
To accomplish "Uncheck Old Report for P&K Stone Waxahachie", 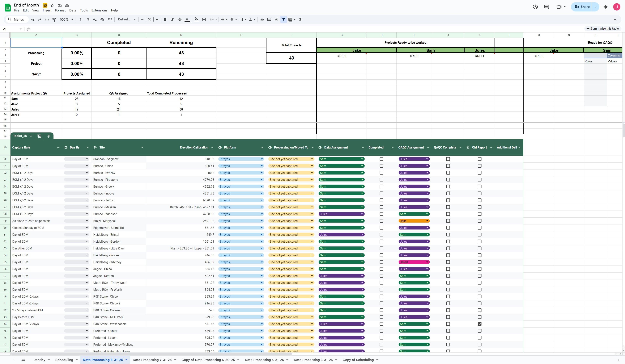I will pyautogui.click(x=479, y=324).
